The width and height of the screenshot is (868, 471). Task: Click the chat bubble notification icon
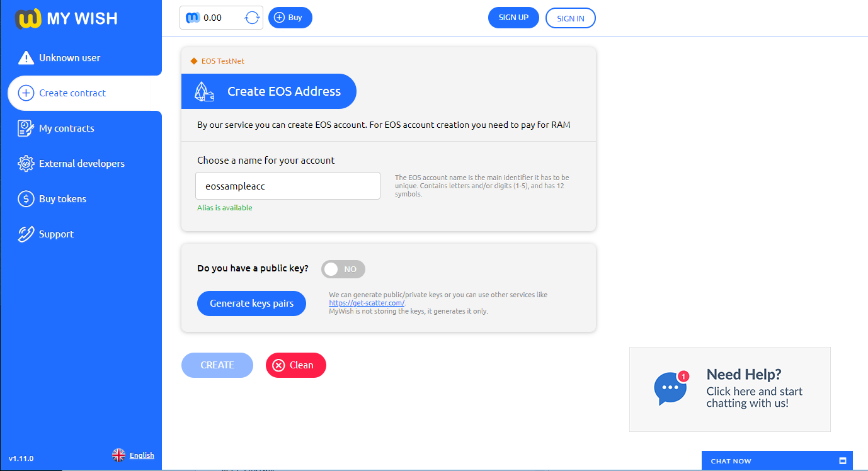click(671, 389)
